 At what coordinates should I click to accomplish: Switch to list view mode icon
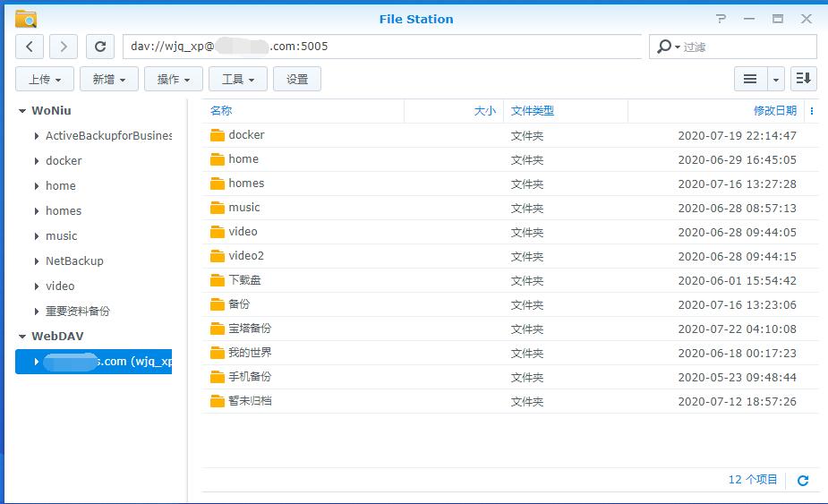(750, 79)
